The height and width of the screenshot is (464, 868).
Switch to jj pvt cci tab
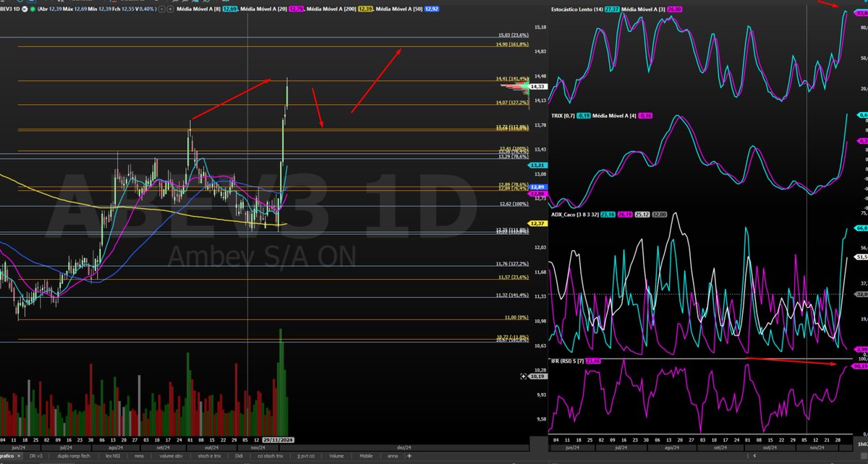coord(305,456)
